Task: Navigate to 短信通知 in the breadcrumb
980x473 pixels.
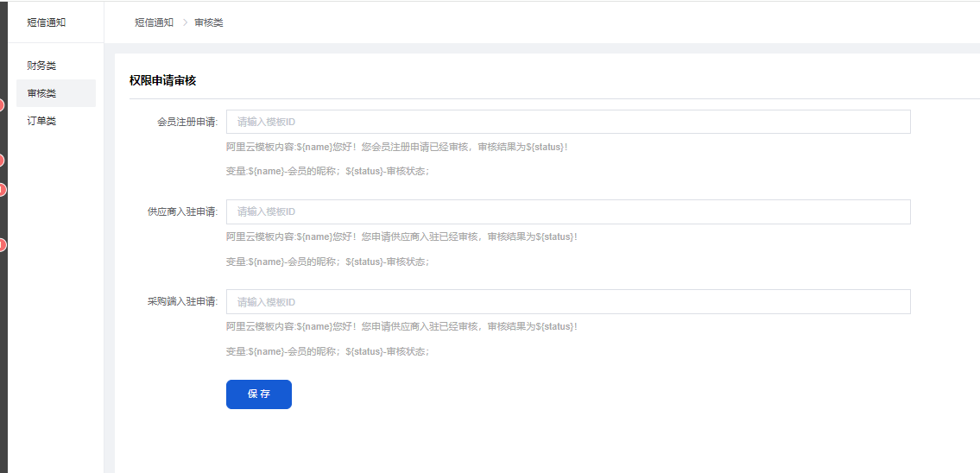Action: [x=154, y=22]
